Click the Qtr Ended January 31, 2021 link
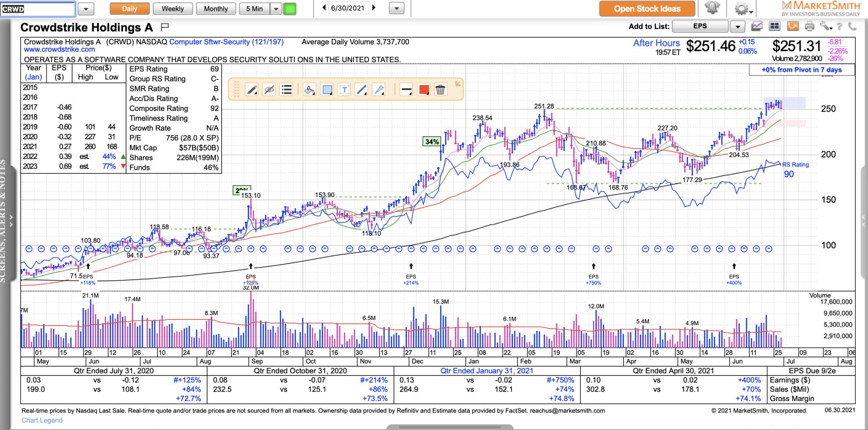The image size is (868, 430). 487,371
